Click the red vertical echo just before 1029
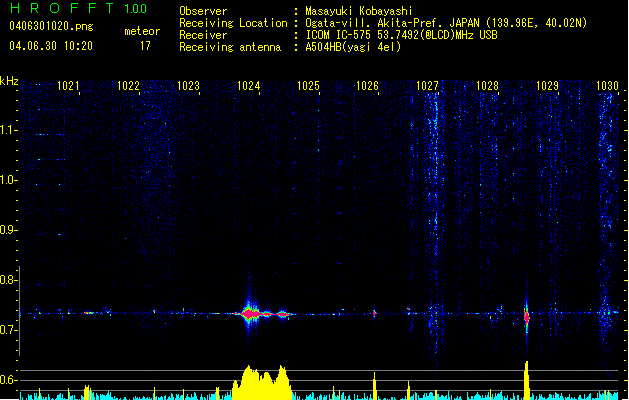 click(x=527, y=317)
